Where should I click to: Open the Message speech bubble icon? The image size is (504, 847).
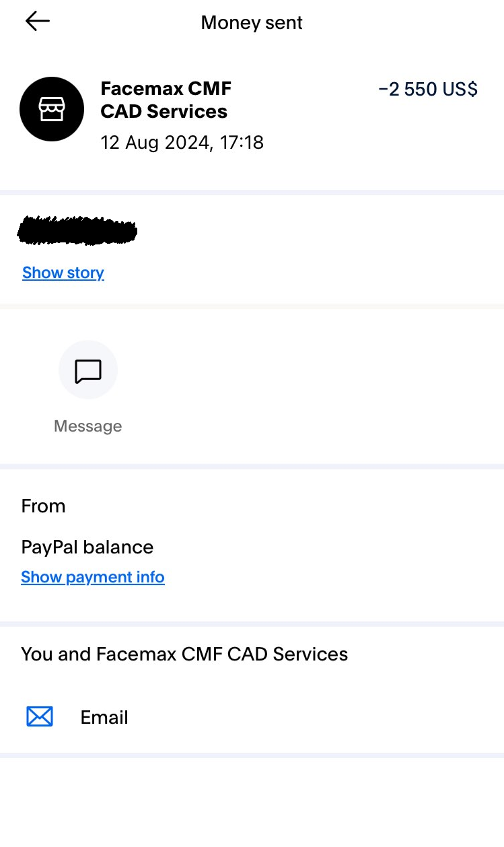click(88, 370)
